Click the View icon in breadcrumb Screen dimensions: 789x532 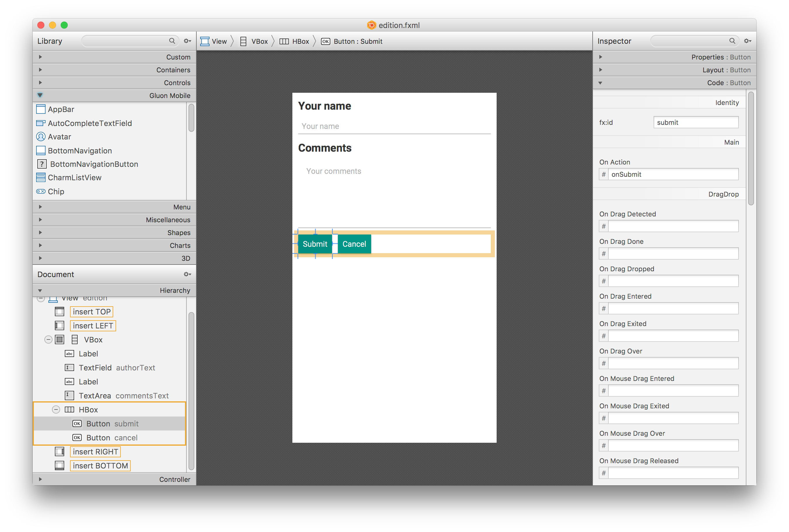(x=207, y=41)
